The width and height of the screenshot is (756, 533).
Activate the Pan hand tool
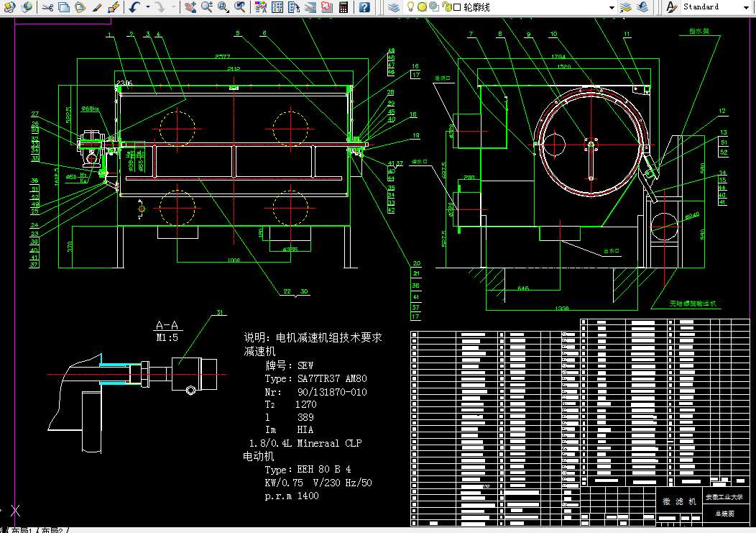(190, 6)
